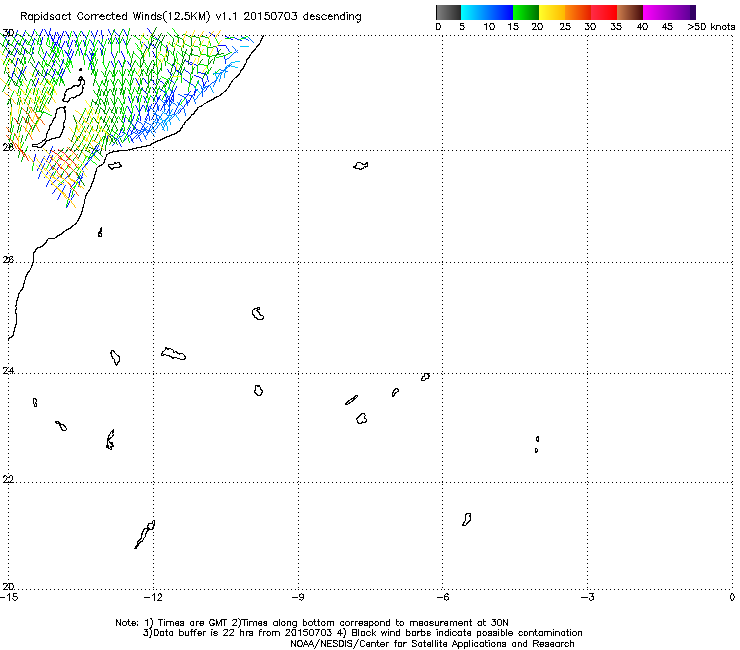
Task: Click the "-9" longitude axis label
Action: point(298,598)
